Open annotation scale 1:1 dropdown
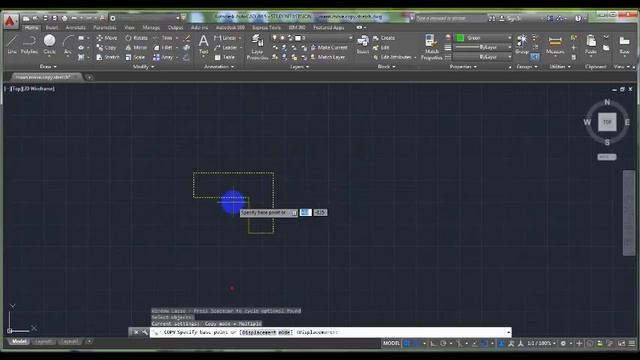The image size is (640, 360). [541, 343]
